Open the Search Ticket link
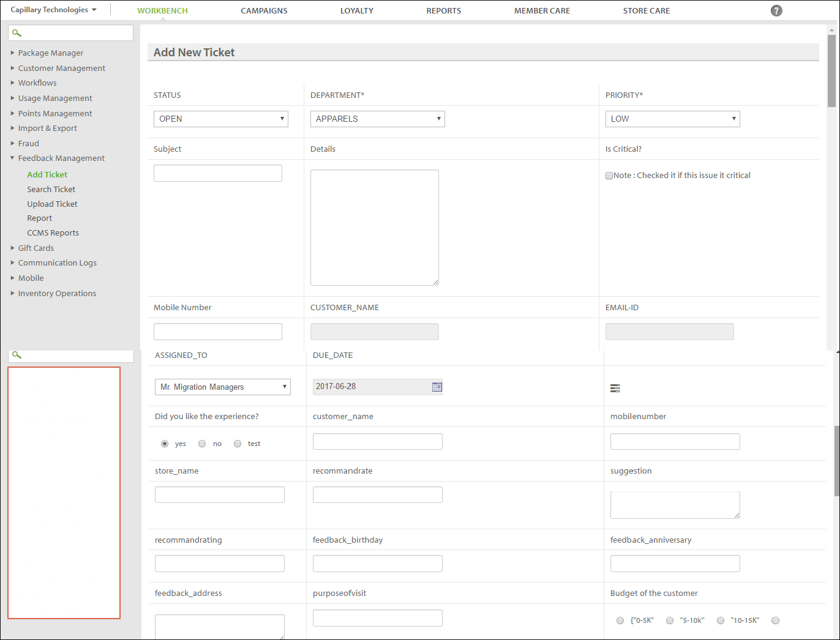 51,189
